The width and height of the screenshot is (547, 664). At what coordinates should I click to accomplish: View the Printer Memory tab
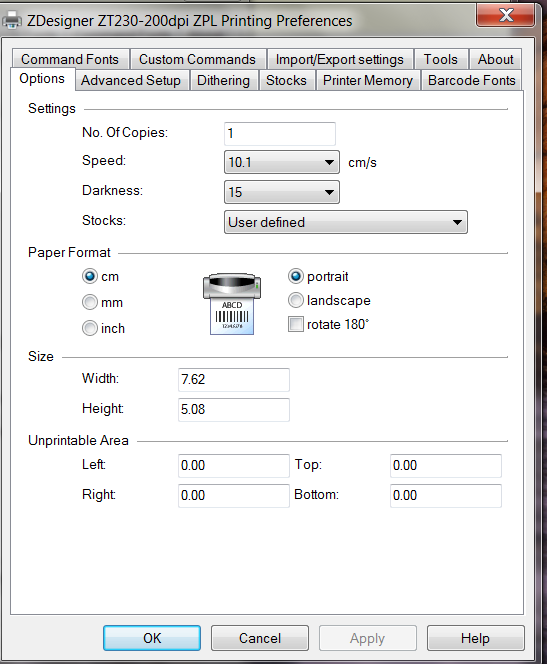[x=368, y=80]
